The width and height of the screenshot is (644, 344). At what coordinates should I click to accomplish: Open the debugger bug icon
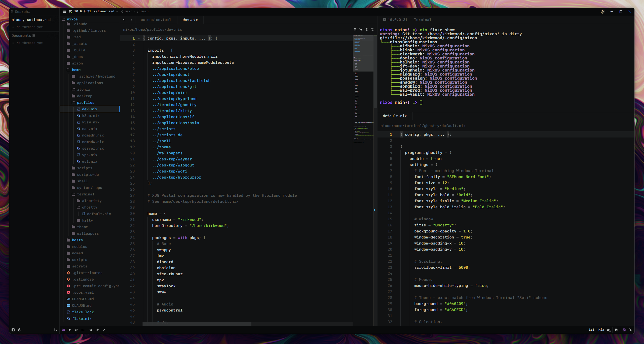[x=616, y=330]
